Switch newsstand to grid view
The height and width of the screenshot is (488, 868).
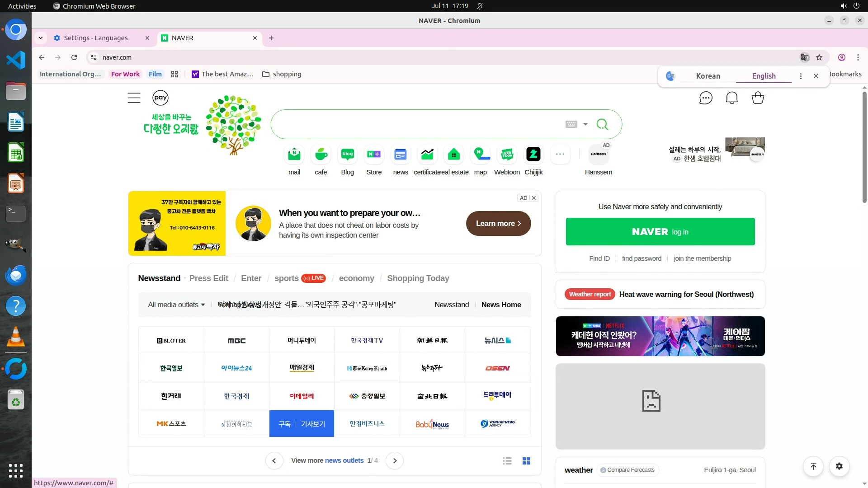[526, 461]
